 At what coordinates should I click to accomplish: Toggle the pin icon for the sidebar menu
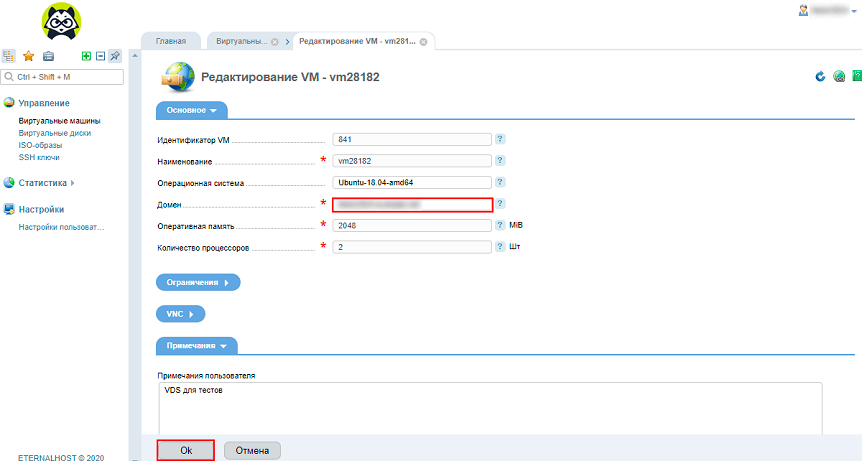(x=115, y=57)
